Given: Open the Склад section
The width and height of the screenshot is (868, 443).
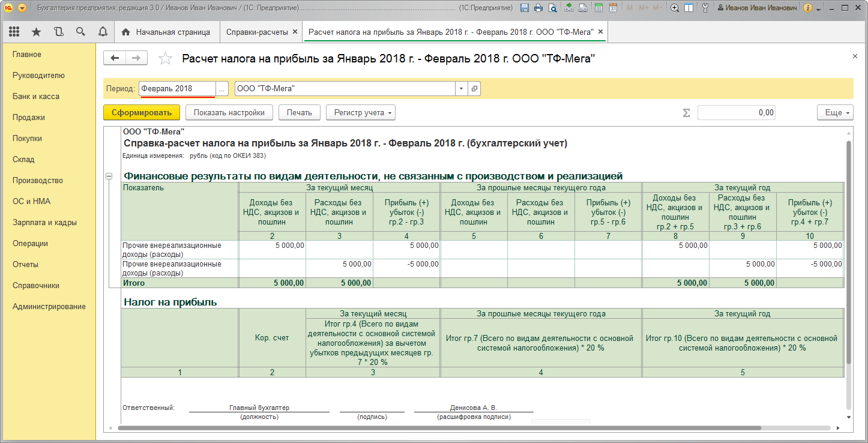Looking at the screenshot, I should (x=23, y=160).
